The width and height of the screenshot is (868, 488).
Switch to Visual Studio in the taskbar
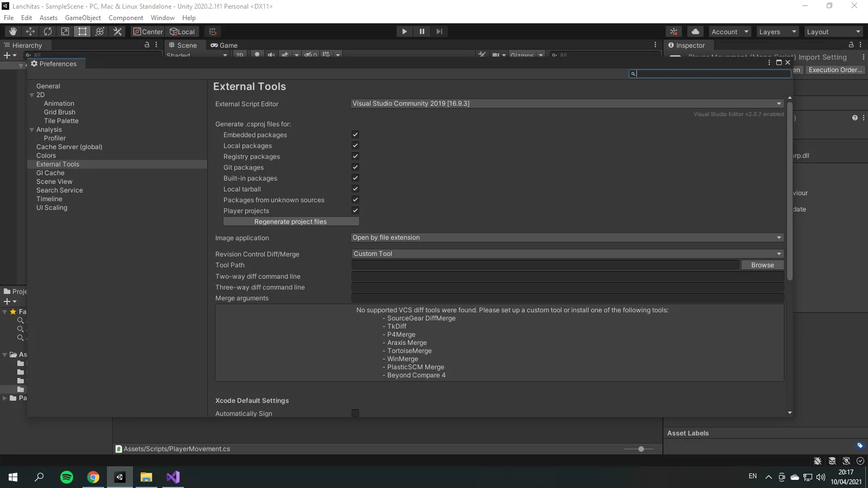point(173,477)
